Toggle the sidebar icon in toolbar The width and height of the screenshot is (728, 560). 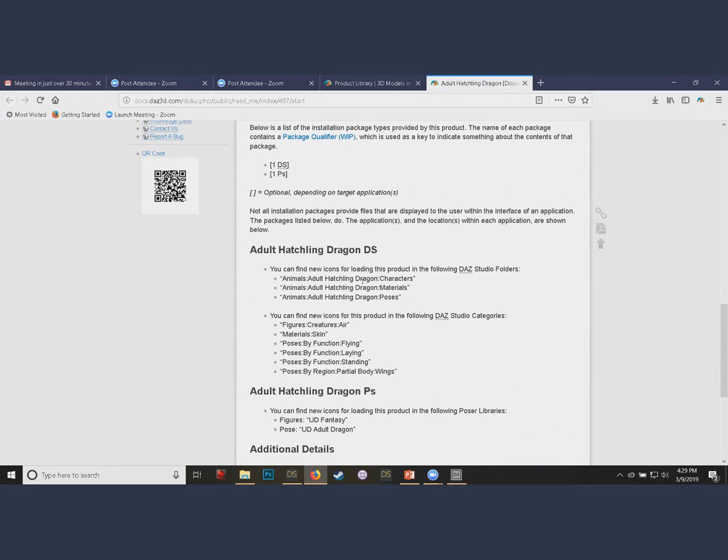pyautogui.click(x=685, y=100)
